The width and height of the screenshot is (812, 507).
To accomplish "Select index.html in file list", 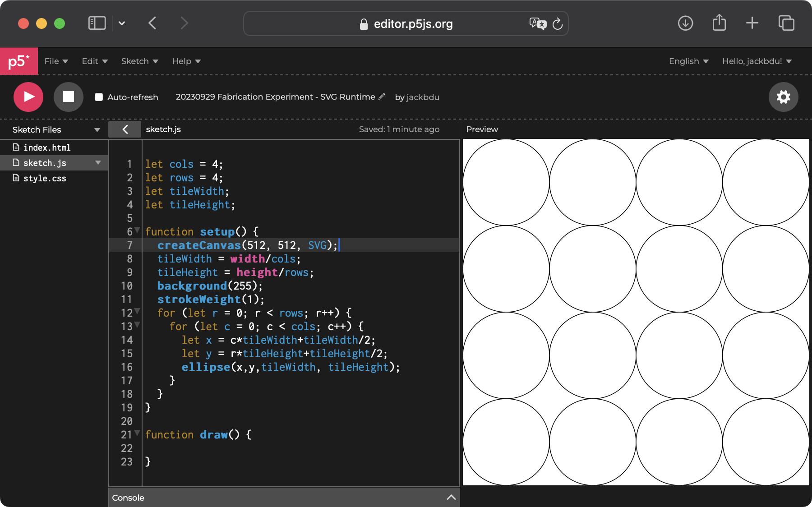I will [x=47, y=147].
